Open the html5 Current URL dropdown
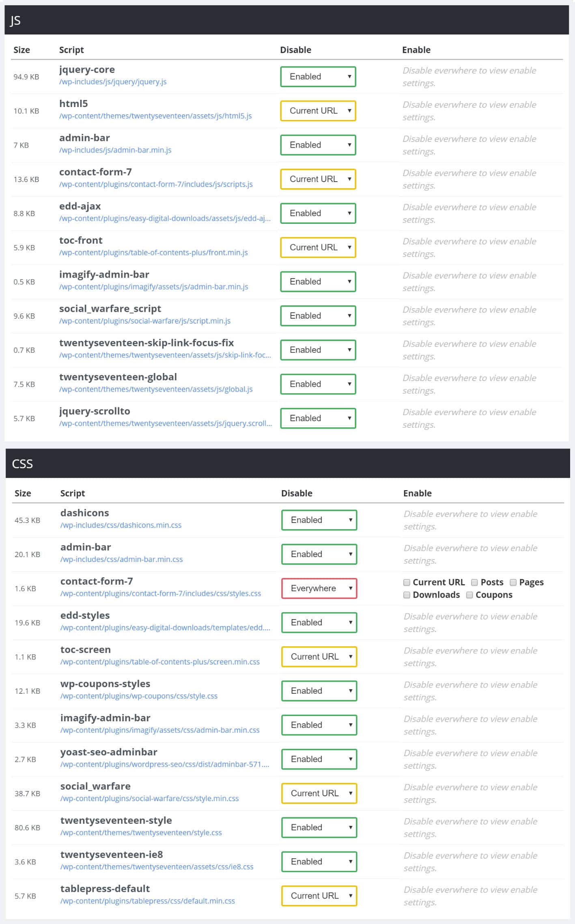The width and height of the screenshot is (575, 924). pyautogui.click(x=318, y=110)
